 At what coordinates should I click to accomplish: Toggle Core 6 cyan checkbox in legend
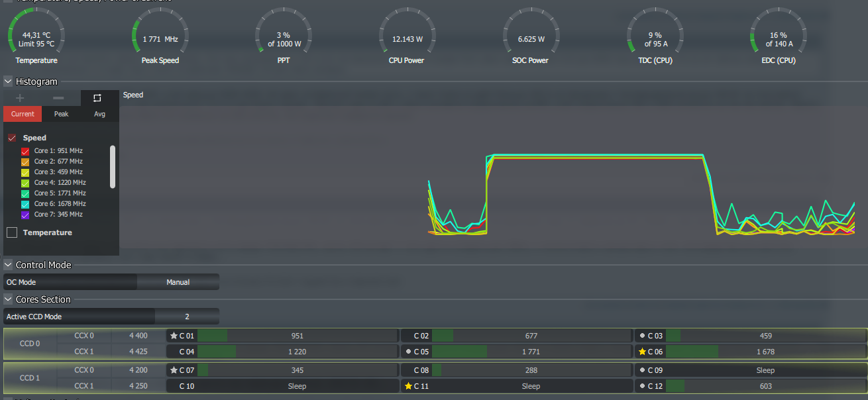pyautogui.click(x=26, y=204)
